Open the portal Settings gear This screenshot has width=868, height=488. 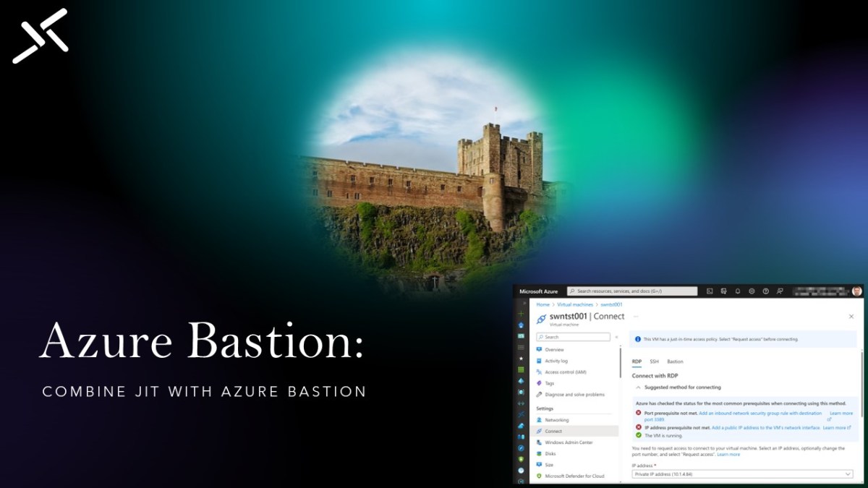coord(752,291)
